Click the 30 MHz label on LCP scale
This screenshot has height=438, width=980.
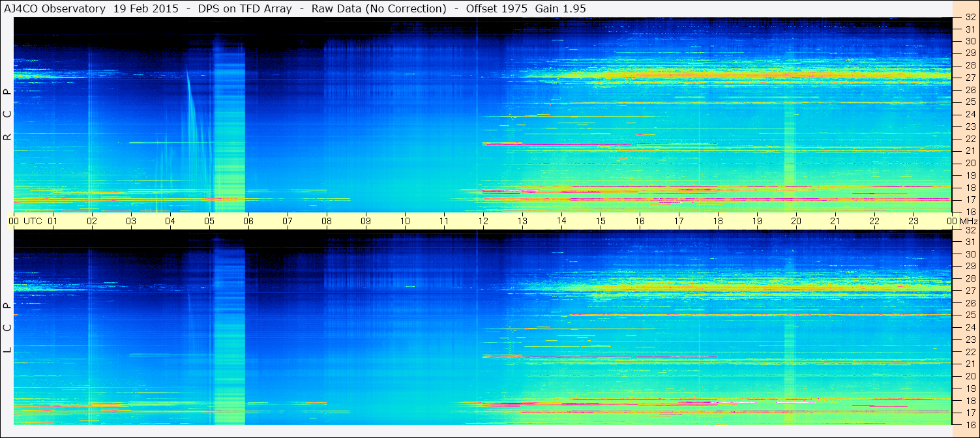(x=970, y=254)
